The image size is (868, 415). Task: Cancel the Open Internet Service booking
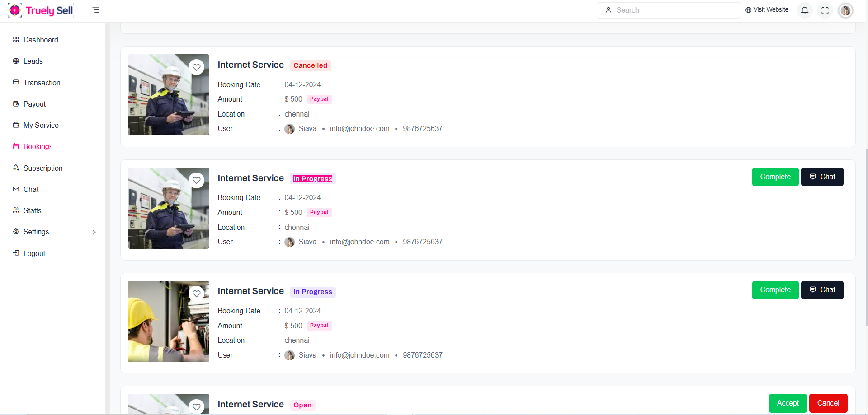click(x=828, y=403)
